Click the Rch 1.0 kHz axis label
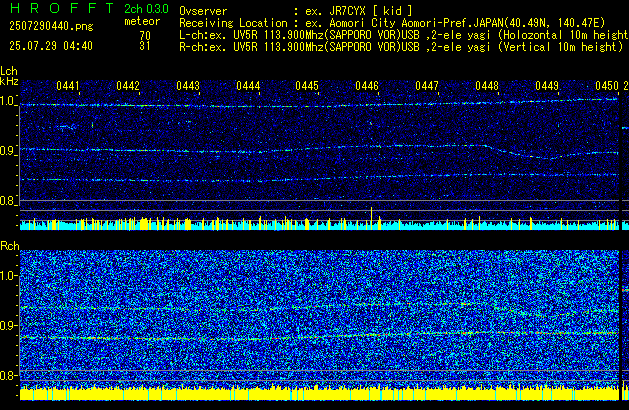The width and height of the screenshot is (629, 410). [x=8, y=276]
